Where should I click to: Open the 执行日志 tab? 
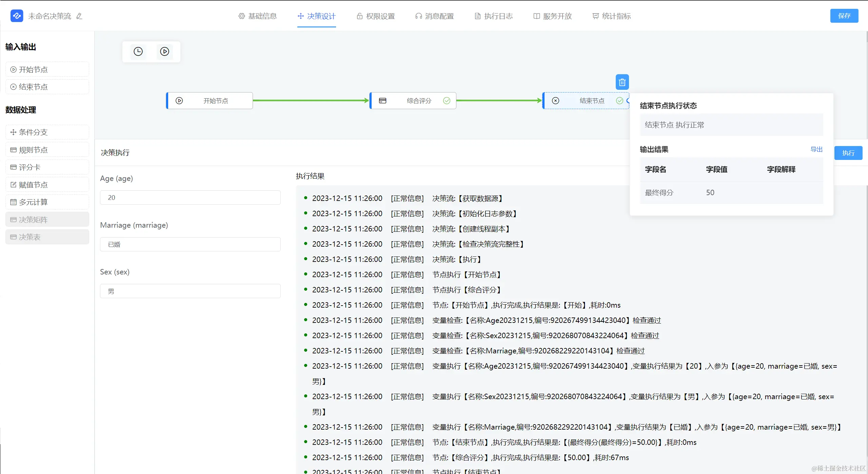tap(494, 16)
